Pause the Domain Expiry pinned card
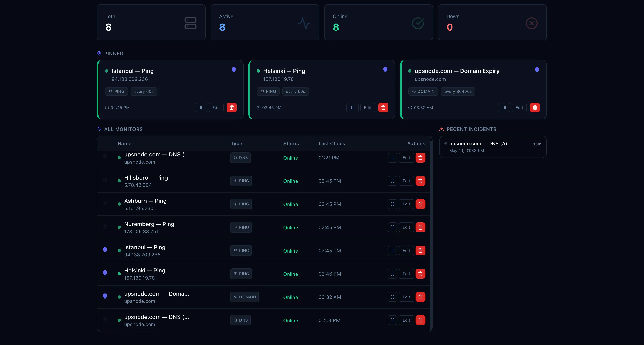This screenshot has height=345, width=644. click(x=504, y=108)
